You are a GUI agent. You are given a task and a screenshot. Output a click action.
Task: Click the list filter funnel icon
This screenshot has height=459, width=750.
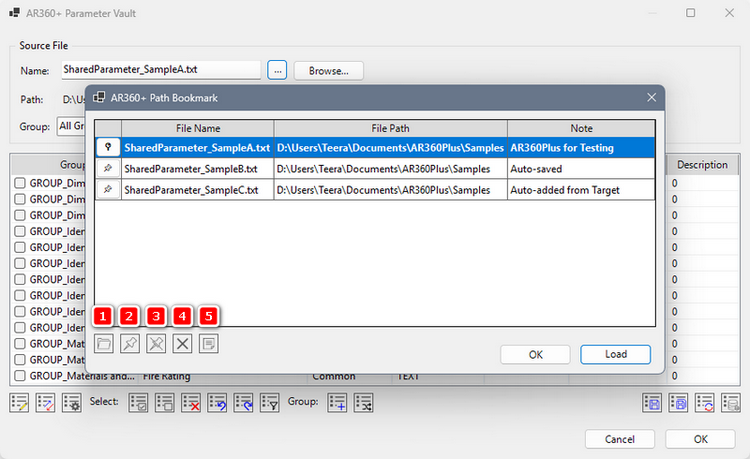[269, 403]
